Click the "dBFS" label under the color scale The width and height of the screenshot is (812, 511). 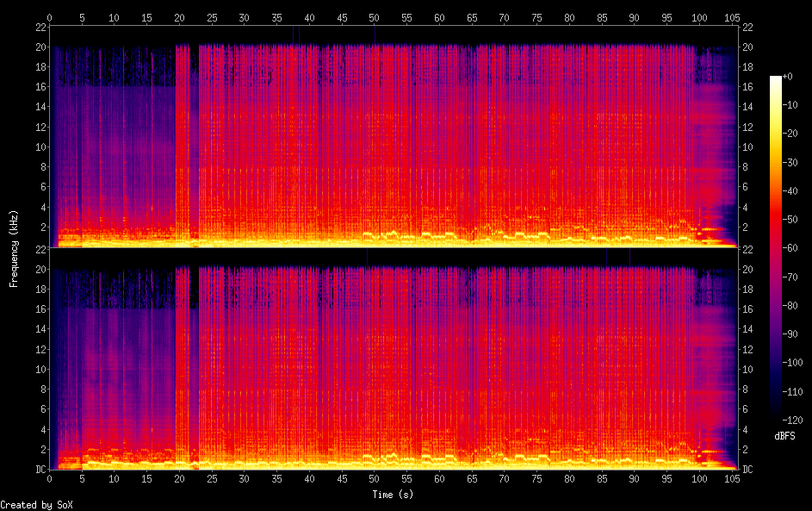[784, 436]
